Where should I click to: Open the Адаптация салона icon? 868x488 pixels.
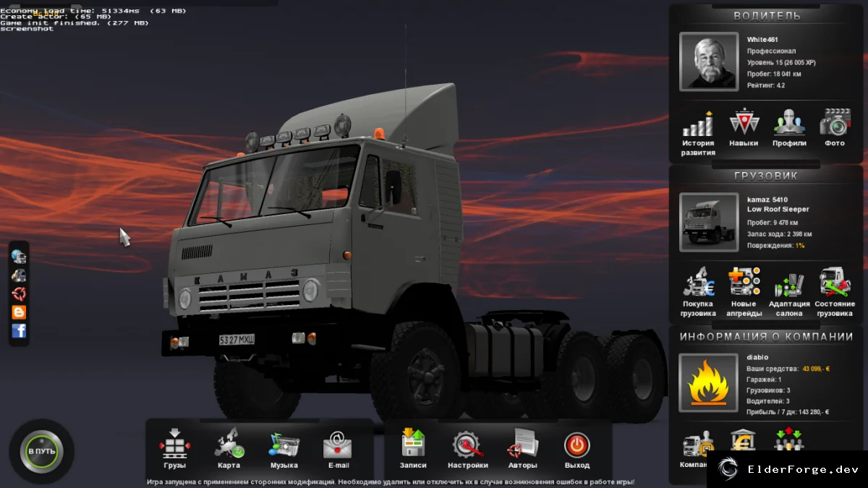[789, 283]
